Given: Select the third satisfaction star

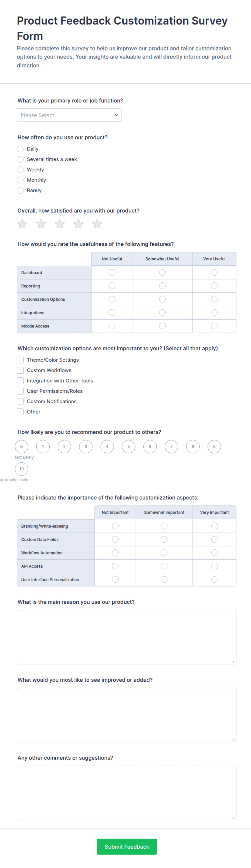Looking at the screenshot, I should click(x=60, y=224).
